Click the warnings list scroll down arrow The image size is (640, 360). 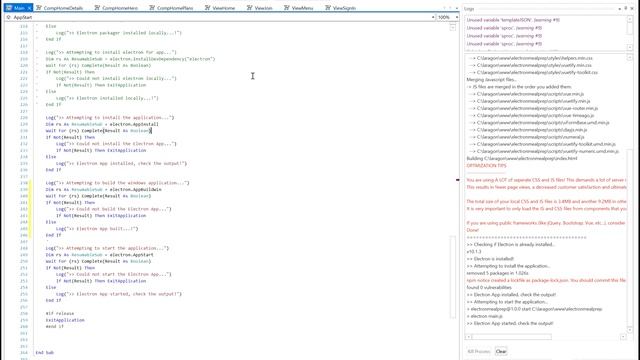click(x=630, y=47)
